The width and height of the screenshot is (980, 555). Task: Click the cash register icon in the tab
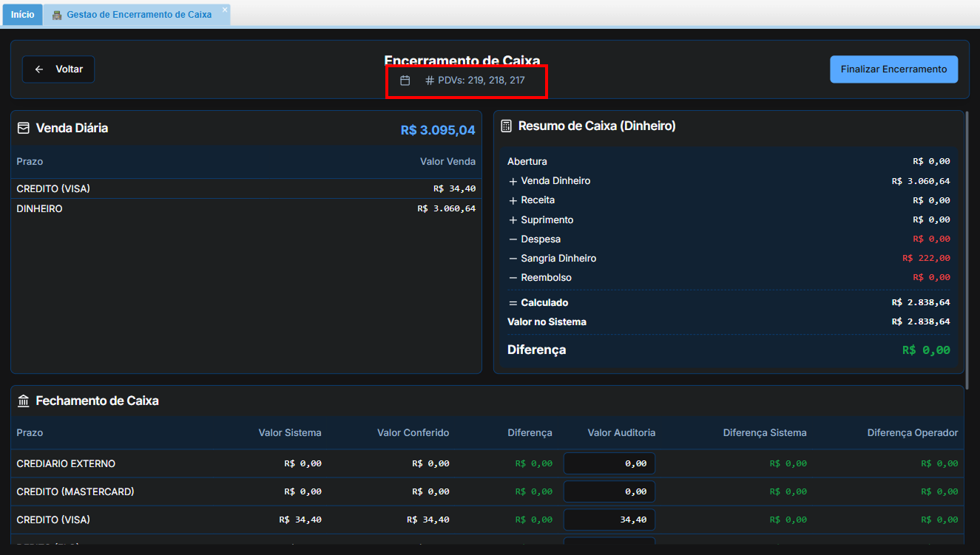57,15
